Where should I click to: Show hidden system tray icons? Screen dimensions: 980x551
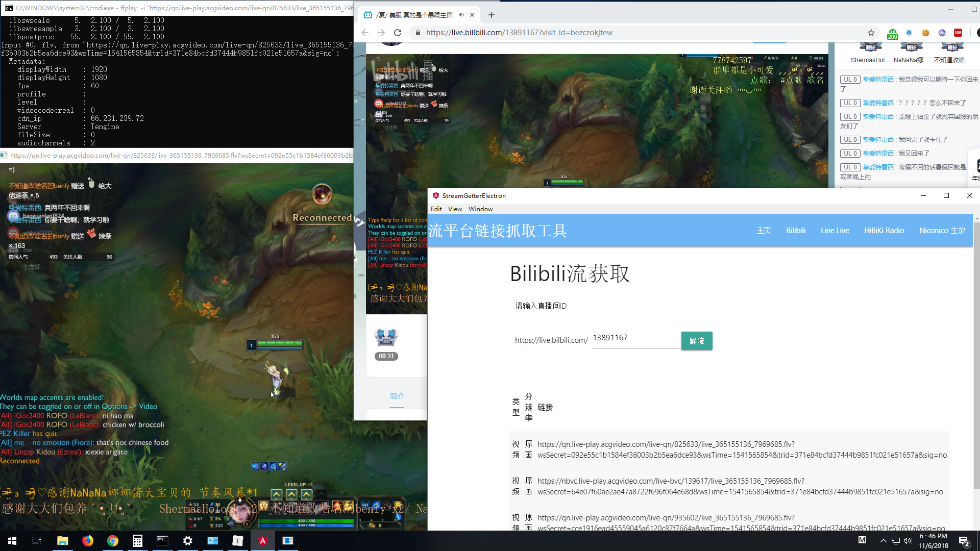coord(883,541)
